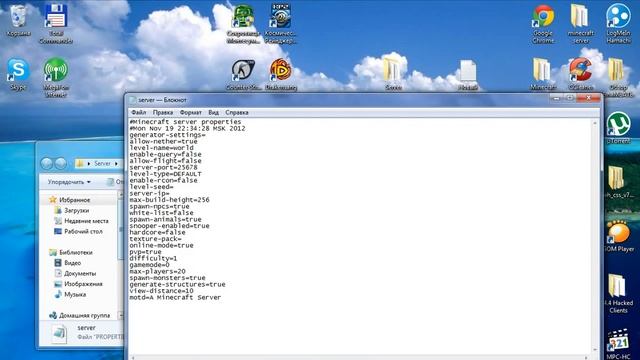Image resolution: width=640 pixels, height=360 pixels.
Task: Launch the LogMeIn Hamachi shortcut
Action: [x=618, y=24]
